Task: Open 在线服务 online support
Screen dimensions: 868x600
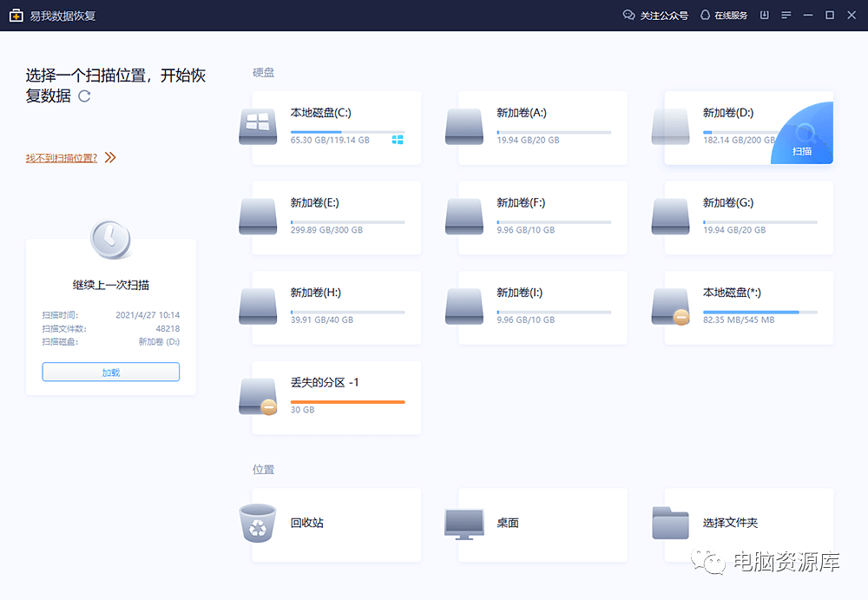Action: click(x=731, y=16)
